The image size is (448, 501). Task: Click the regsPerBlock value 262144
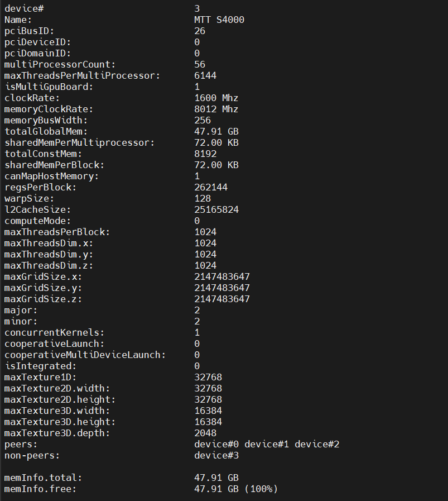click(211, 187)
